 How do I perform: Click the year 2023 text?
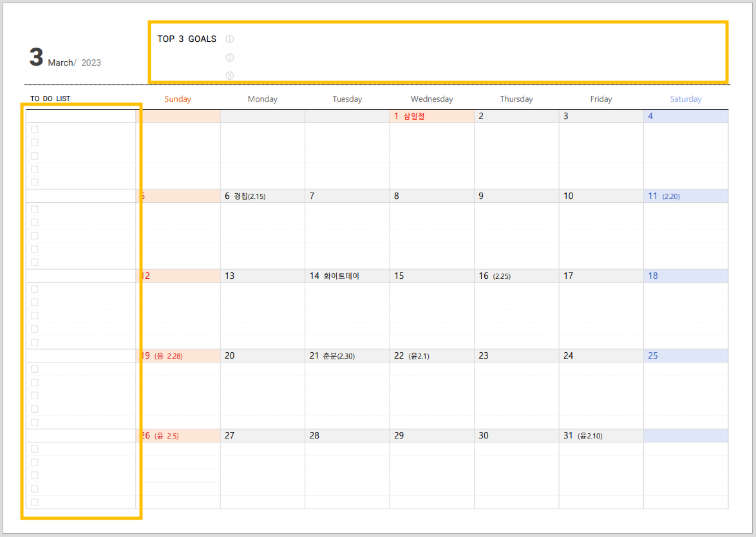pos(91,62)
